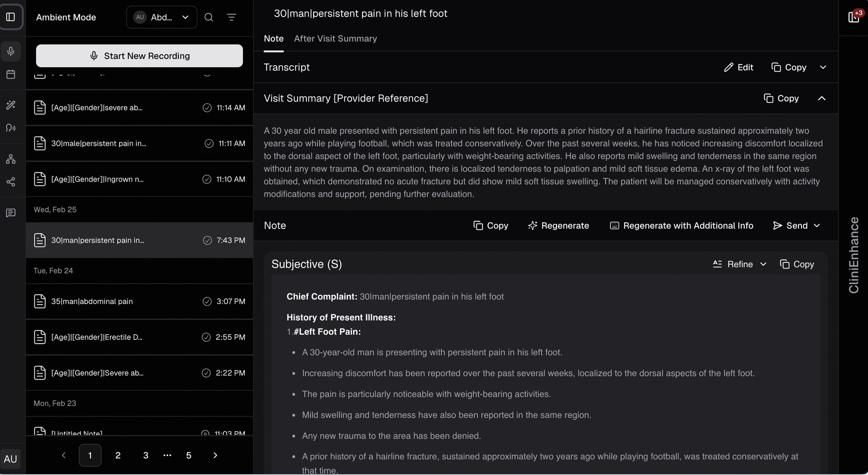Screen dimensions: 868x475
Task: Open the organization hierarchy icon in sidebar
Action: pos(11,159)
